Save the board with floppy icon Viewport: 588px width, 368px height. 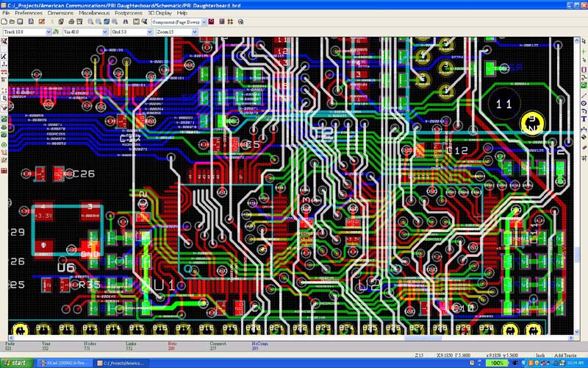click(x=21, y=22)
